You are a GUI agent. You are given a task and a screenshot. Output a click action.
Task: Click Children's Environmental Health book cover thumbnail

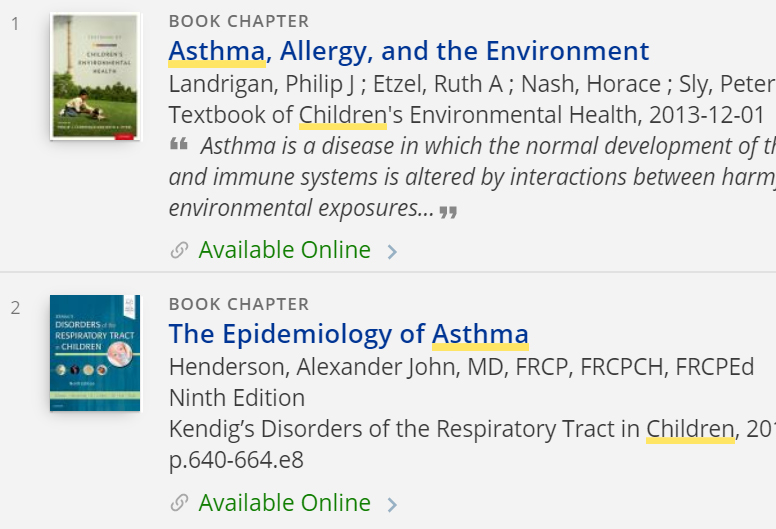coord(95,77)
